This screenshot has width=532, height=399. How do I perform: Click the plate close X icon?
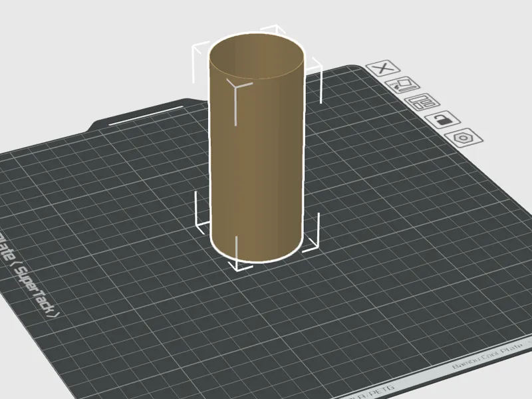(x=383, y=68)
